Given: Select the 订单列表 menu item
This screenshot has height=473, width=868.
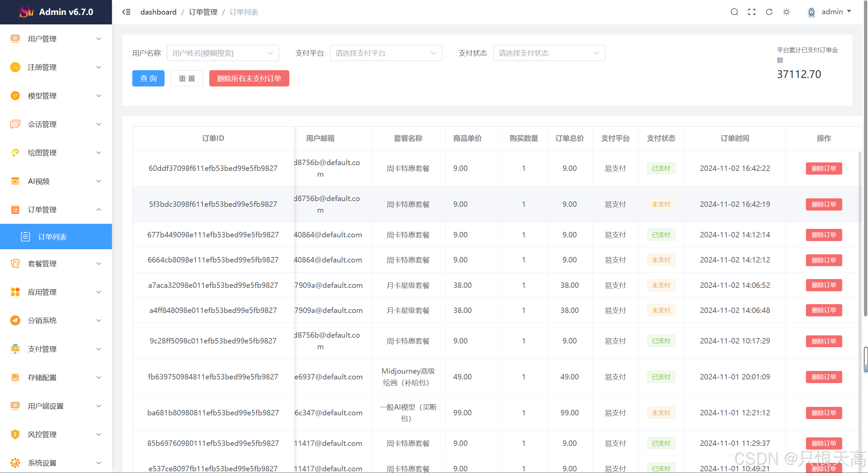Looking at the screenshot, I should point(53,237).
